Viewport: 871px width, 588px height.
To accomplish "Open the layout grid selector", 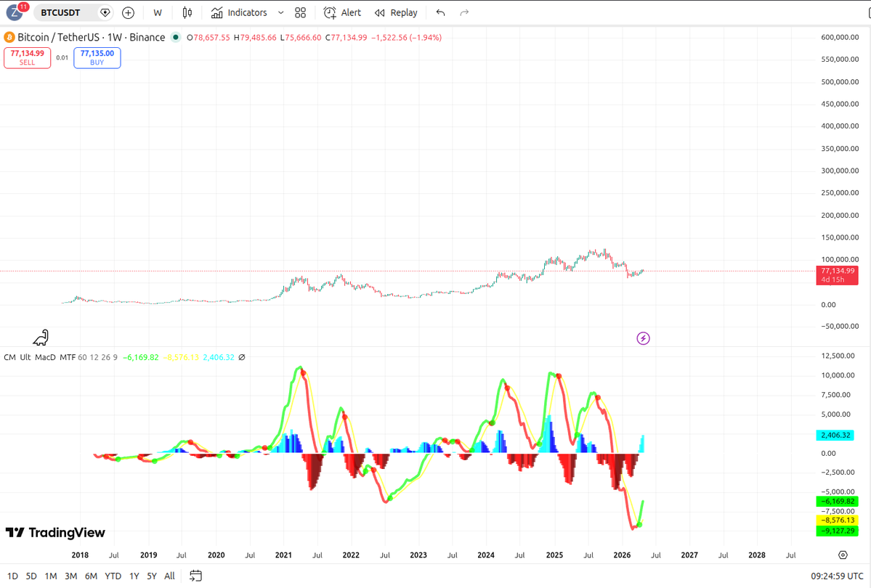I will (300, 12).
